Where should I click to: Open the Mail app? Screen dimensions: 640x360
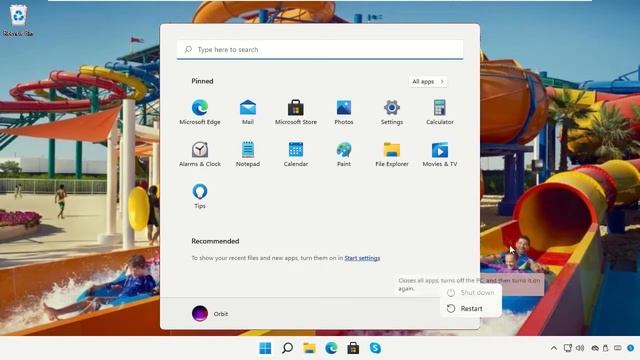pyautogui.click(x=248, y=112)
